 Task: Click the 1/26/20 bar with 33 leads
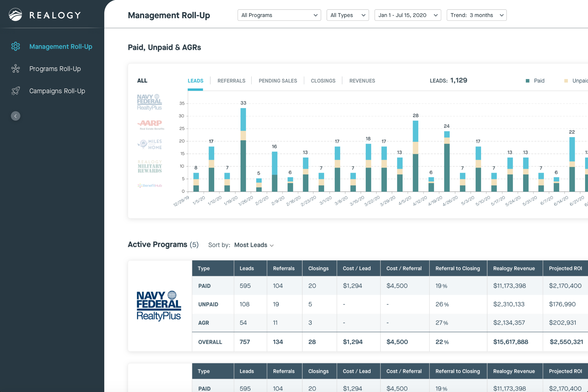coord(243,150)
